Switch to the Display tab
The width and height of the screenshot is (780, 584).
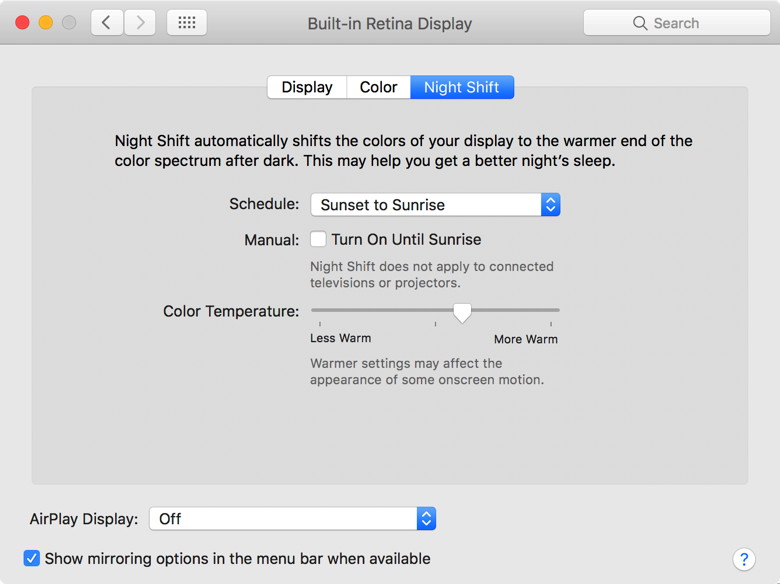pos(307,87)
